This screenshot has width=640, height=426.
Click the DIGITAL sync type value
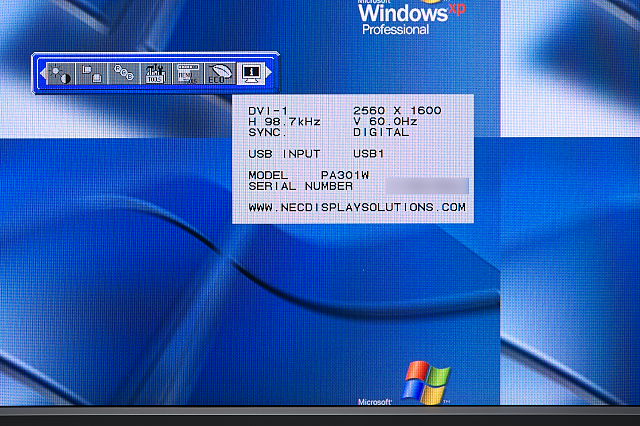381,132
